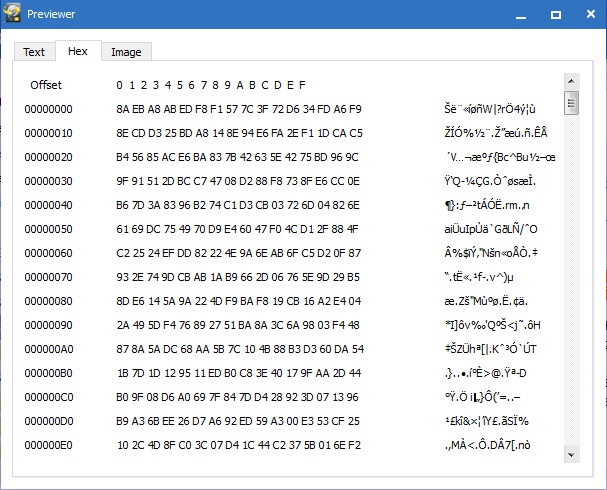Image resolution: width=607 pixels, height=490 pixels.
Task: Click the scrollbar up arrow
Action: (x=571, y=81)
